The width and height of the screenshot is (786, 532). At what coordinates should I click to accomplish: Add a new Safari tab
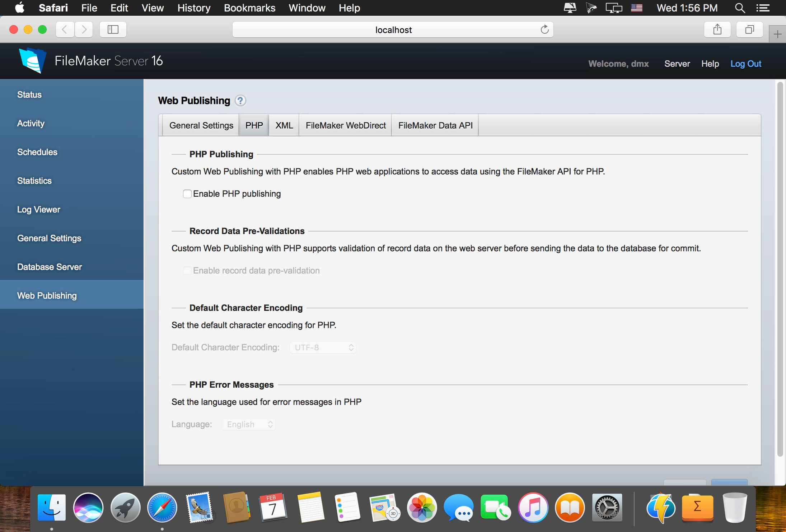pos(777,34)
